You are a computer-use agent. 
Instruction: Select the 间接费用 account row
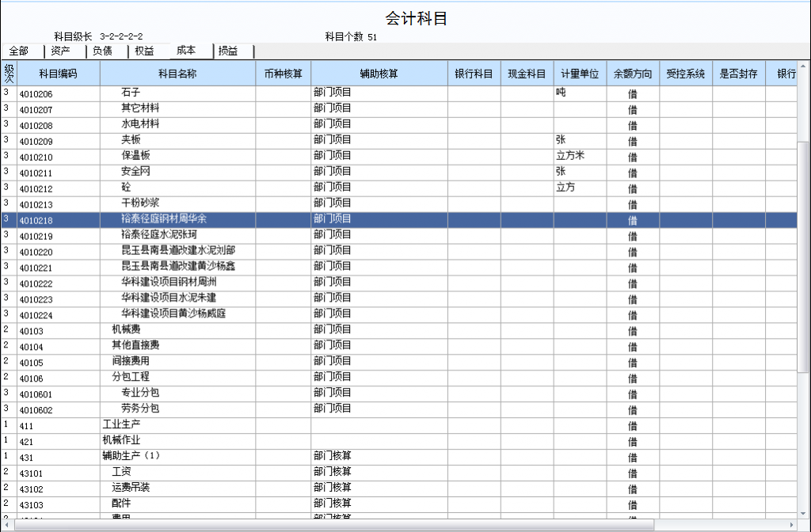(399, 363)
